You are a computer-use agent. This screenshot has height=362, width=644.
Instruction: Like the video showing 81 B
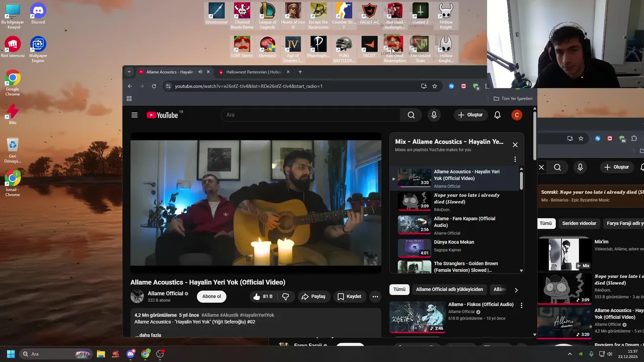(x=263, y=297)
